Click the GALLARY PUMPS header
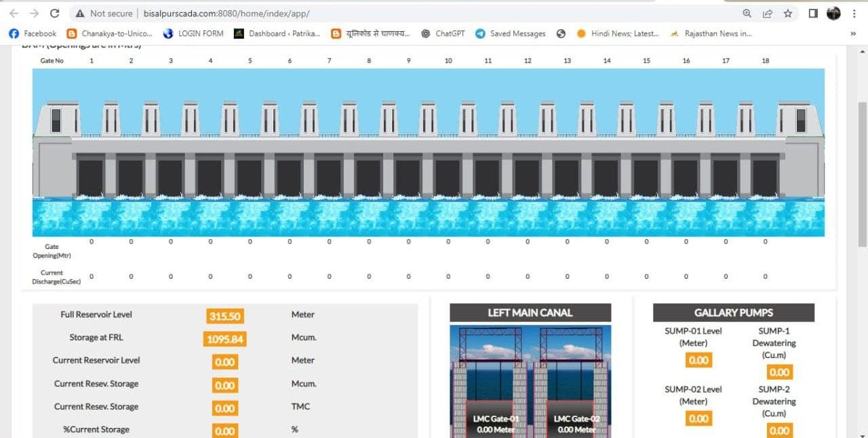 734,313
